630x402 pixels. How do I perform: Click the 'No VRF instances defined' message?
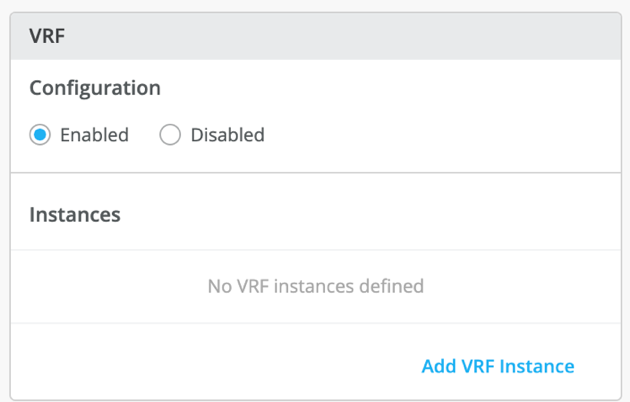[315, 286]
